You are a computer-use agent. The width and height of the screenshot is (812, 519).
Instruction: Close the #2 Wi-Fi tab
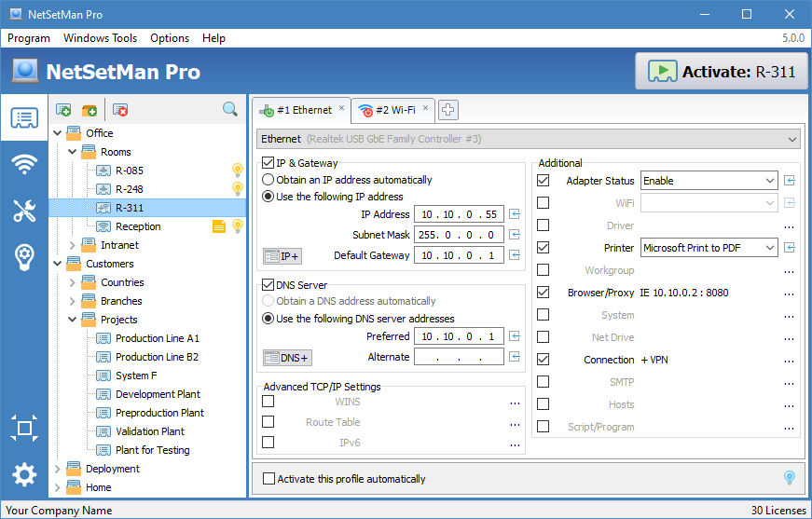[426, 108]
